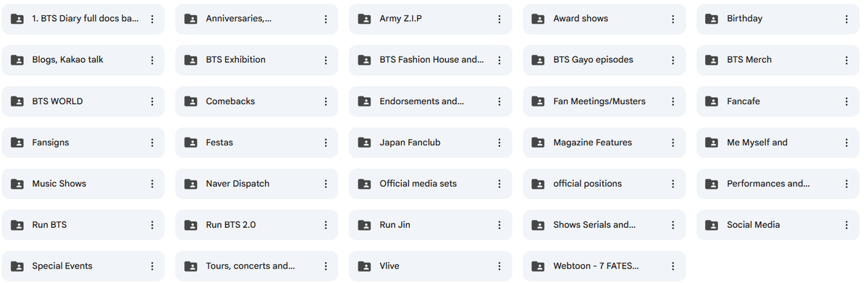Viewport: 868px width, 283px height.
Task: Select the Japan Fanclub folder name
Action: 410,143
